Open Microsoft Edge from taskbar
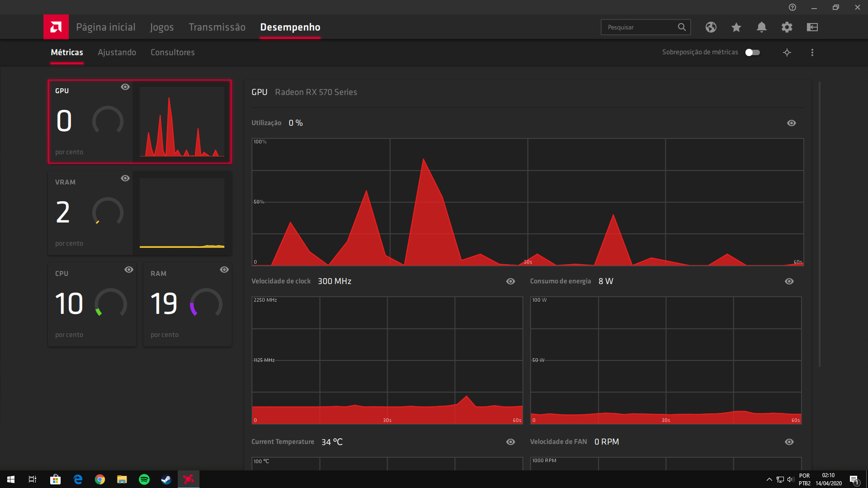Image resolution: width=868 pixels, height=488 pixels. 78,479
